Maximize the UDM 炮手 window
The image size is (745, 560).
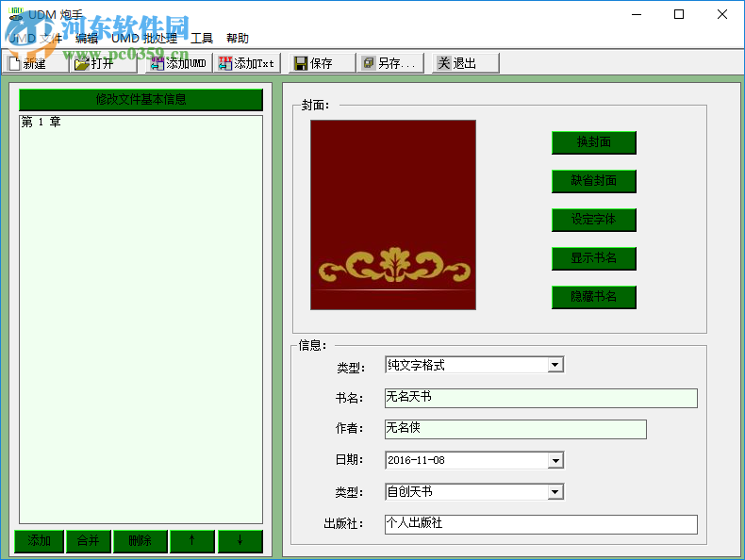679,15
